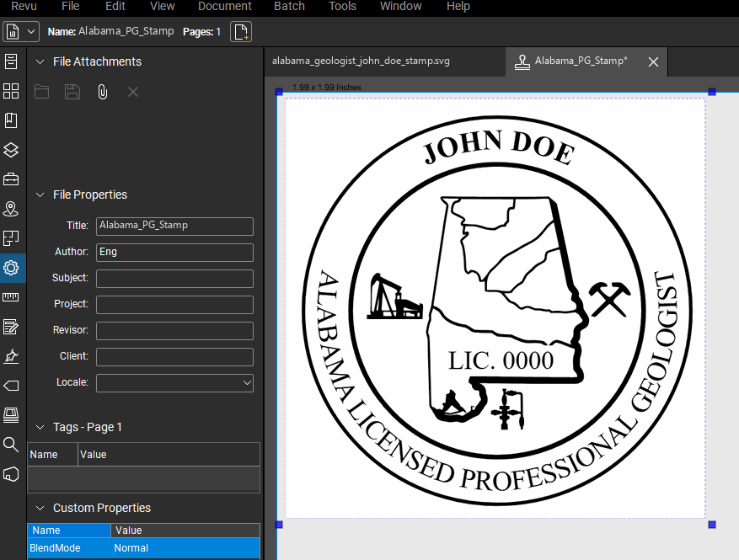Collapse the Tags - Page 1 section
739x560 pixels.
point(40,427)
